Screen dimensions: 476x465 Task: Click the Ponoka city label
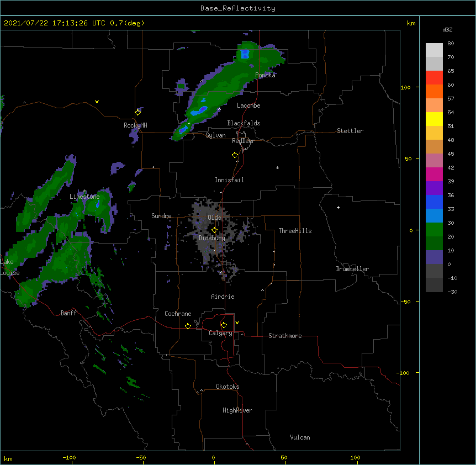[x=265, y=75]
